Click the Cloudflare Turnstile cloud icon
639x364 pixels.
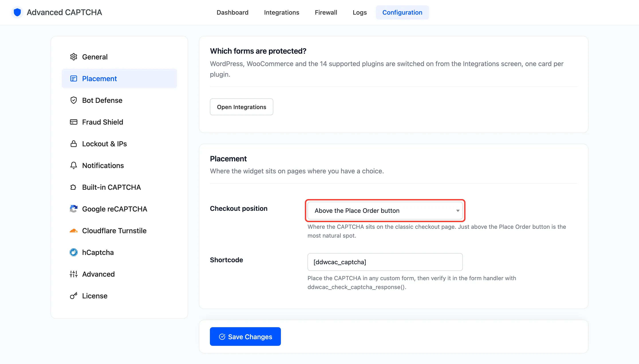click(74, 231)
